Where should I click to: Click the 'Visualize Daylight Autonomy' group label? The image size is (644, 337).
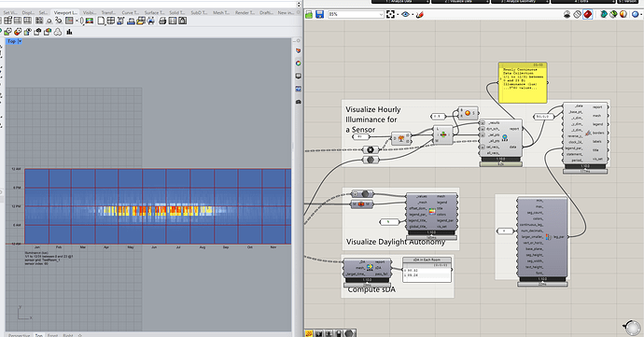395,242
